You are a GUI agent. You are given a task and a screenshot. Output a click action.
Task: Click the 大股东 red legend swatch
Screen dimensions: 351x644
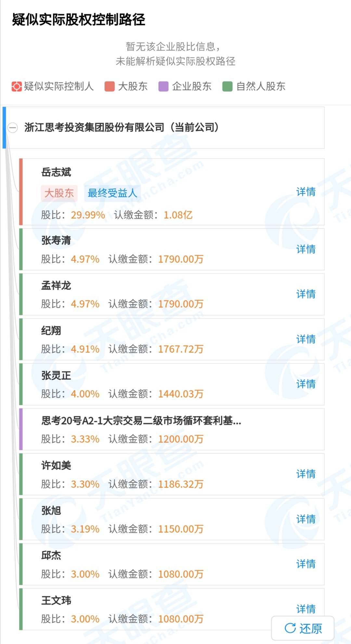point(110,86)
